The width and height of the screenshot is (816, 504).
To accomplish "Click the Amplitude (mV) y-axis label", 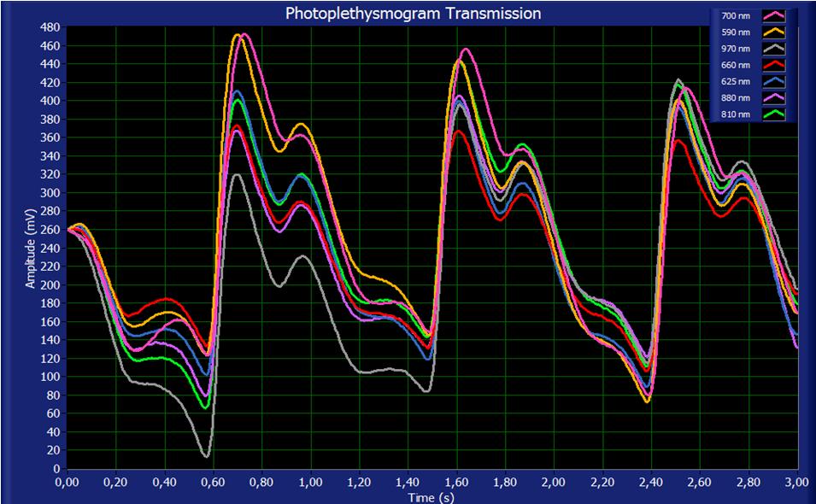I will tap(31, 247).
